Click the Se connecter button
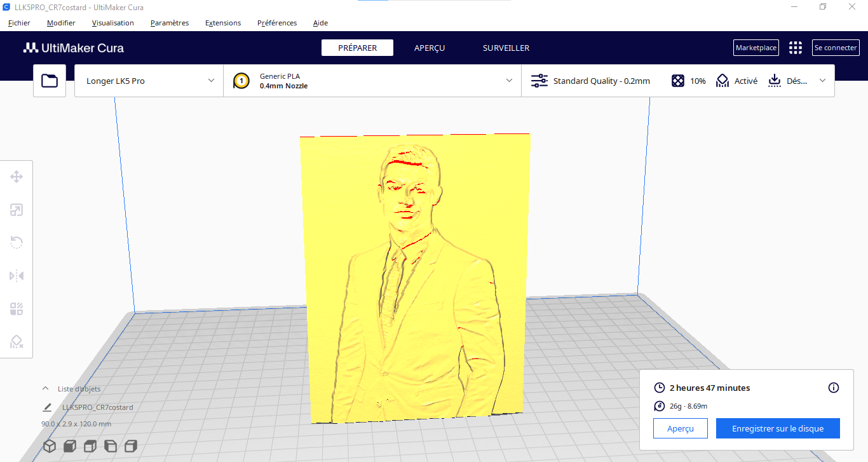Screen dimensions: 868x462 tap(836, 48)
